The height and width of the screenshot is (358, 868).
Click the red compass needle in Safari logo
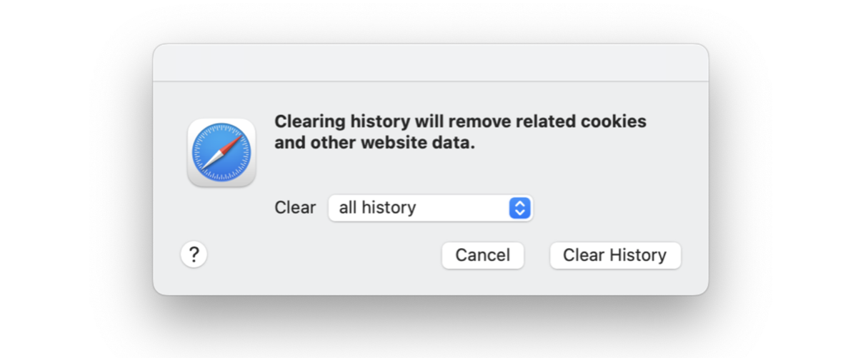[x=231, y=144]
